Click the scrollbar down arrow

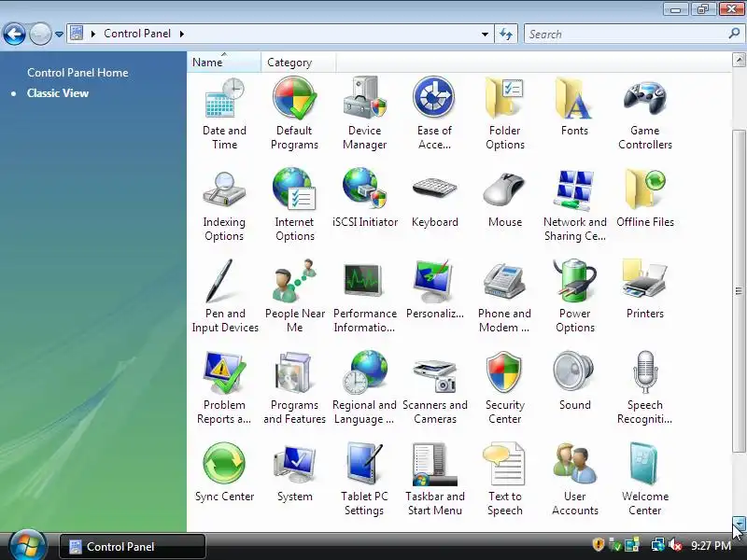739,524
